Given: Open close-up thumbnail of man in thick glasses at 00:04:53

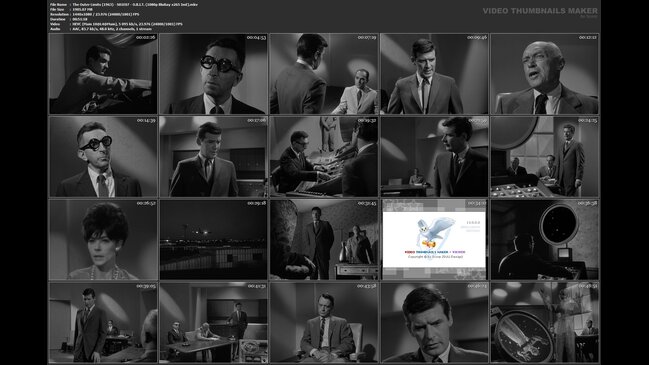Looking at the screenshot, I should click(x=213, y=74).
